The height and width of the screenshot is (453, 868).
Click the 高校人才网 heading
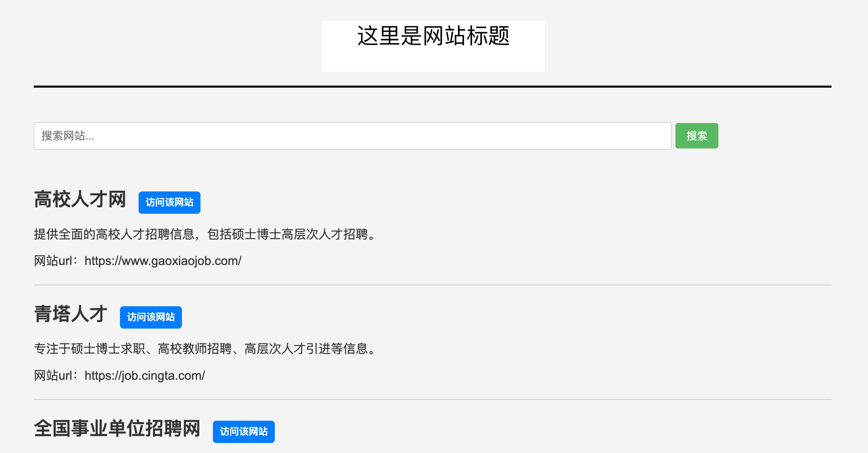pyautogui.click(x=80, y=200)
